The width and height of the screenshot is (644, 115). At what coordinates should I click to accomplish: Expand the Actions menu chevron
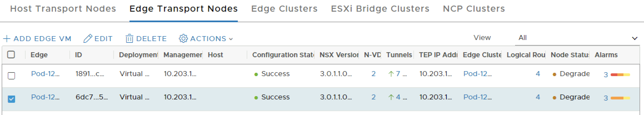(x=231, y=39)
